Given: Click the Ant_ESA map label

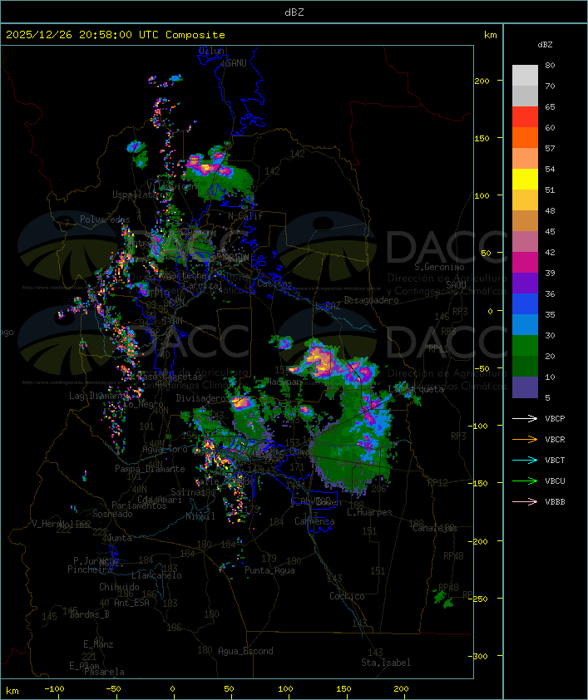Looking at the screenshot, I should tap(131, 603).
